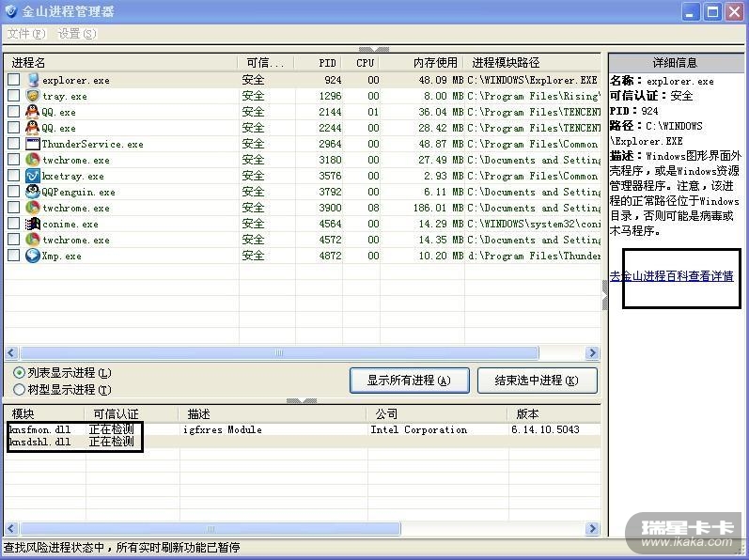The height and width of the screenshot is (560, 749).
Task: Click the 描述 column header
Action: tap(273, 414)
